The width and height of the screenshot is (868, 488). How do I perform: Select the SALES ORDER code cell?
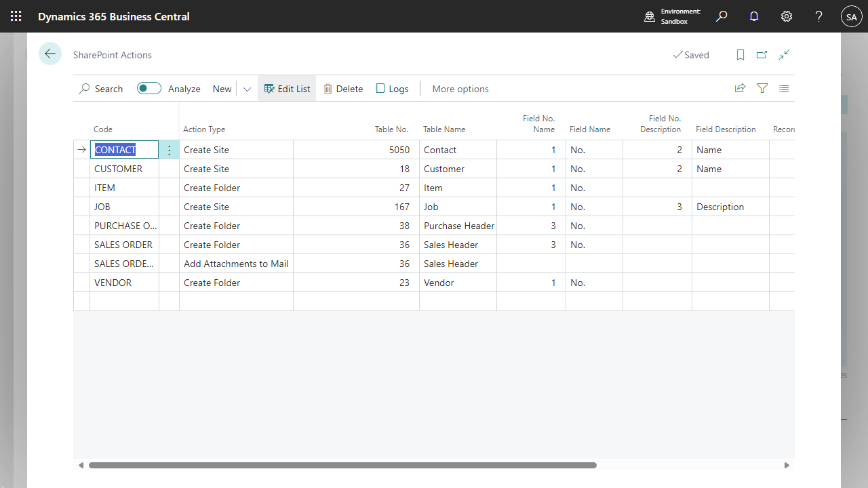(x=124, y=245)
